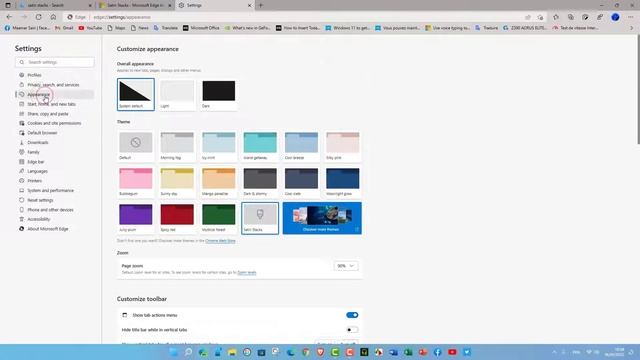
Task: Choose the Mango paradise orange theme
Action: click(x=218, y=182)
